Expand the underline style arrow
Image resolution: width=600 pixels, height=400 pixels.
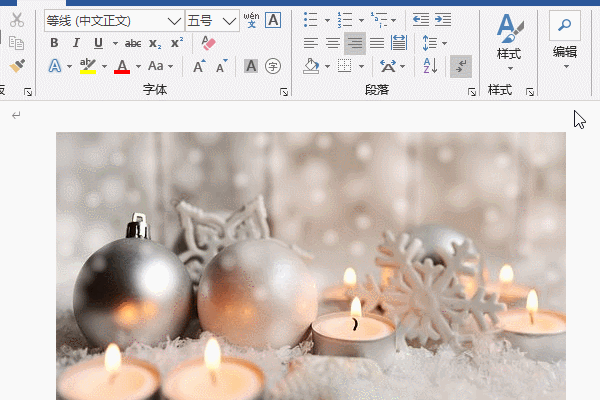(115, 43)
